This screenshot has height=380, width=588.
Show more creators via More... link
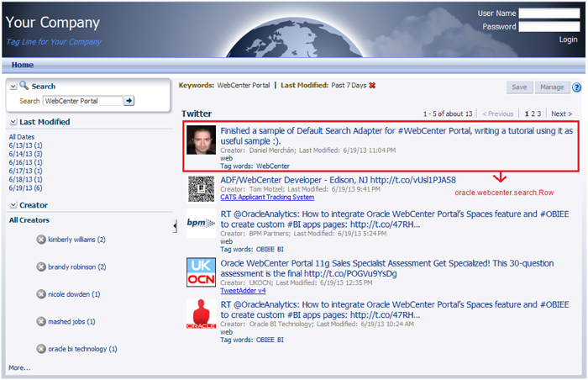(19, 367)
